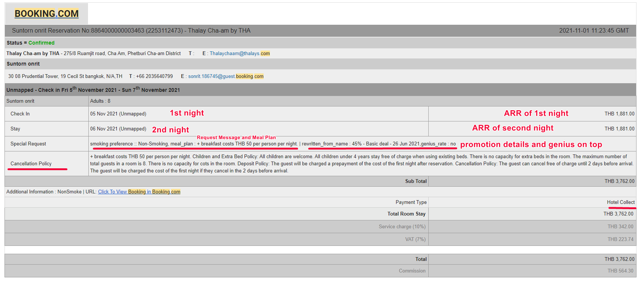Select the reservation number 8864000000003463 header text
This screenshot has height=283, width=644.
click(118, 31)
